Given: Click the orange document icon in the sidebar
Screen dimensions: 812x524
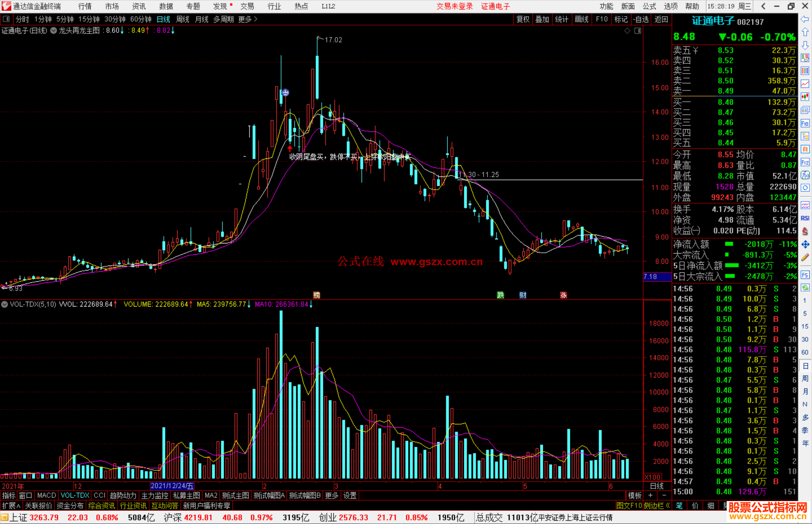Looking at the screenshot, I should [805, 149].
